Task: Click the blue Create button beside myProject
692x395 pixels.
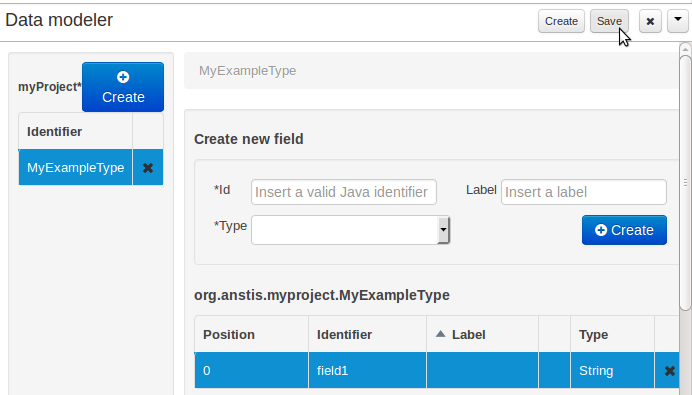Action: 123,87
